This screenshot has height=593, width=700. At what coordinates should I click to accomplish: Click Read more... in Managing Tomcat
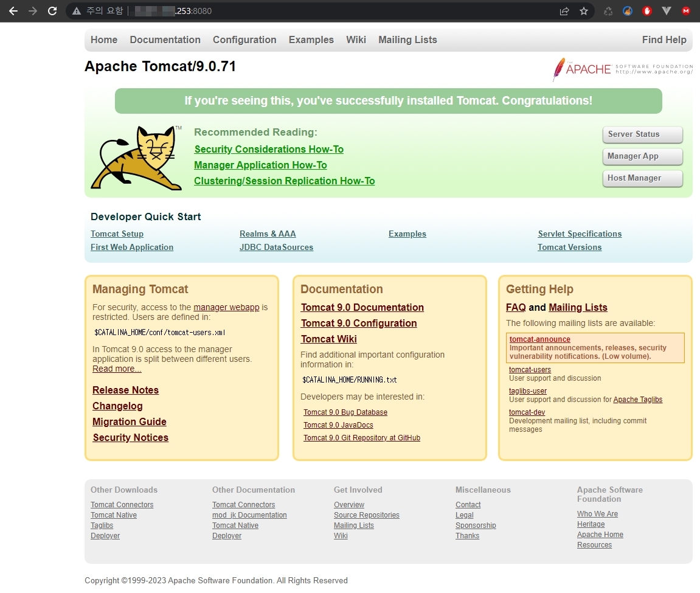(x=117, y=369)
